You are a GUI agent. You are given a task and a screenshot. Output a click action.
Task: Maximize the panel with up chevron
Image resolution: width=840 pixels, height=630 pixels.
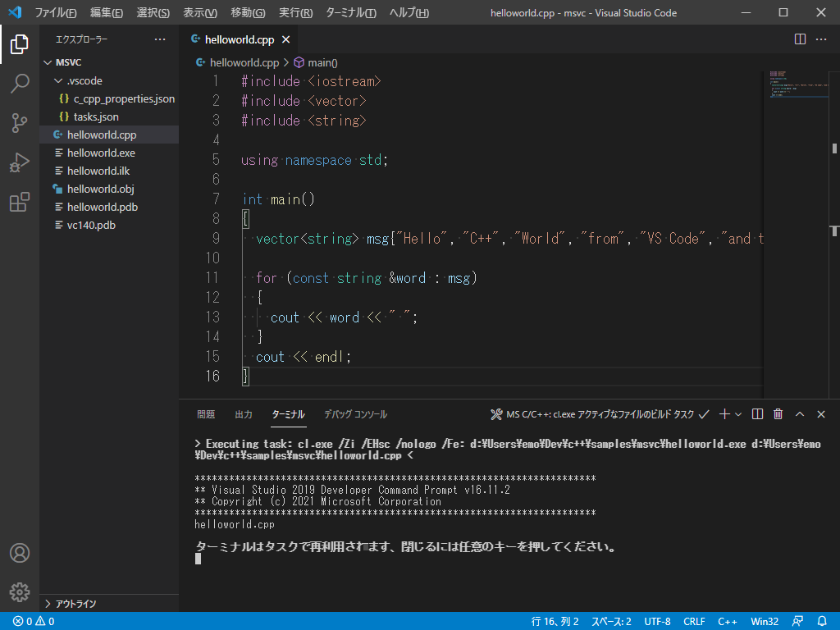800,414
